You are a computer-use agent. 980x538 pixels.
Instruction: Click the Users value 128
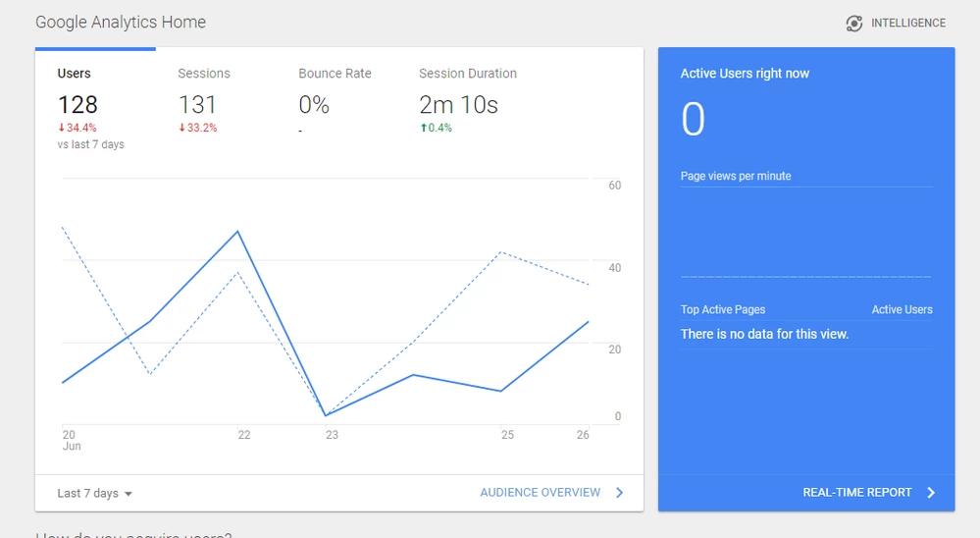(x=77, y=104)
